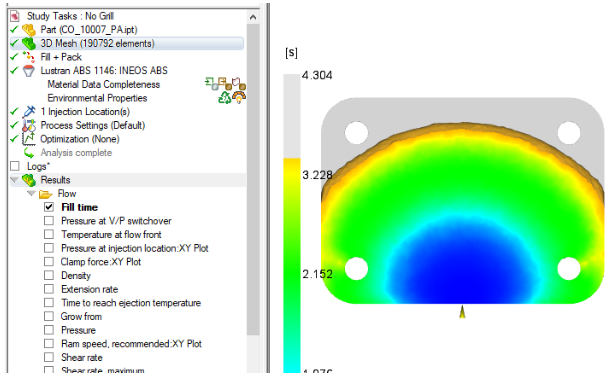Select the Pressure at V/P switchover result
Viewport: 612px width, 378px height.
116,221
